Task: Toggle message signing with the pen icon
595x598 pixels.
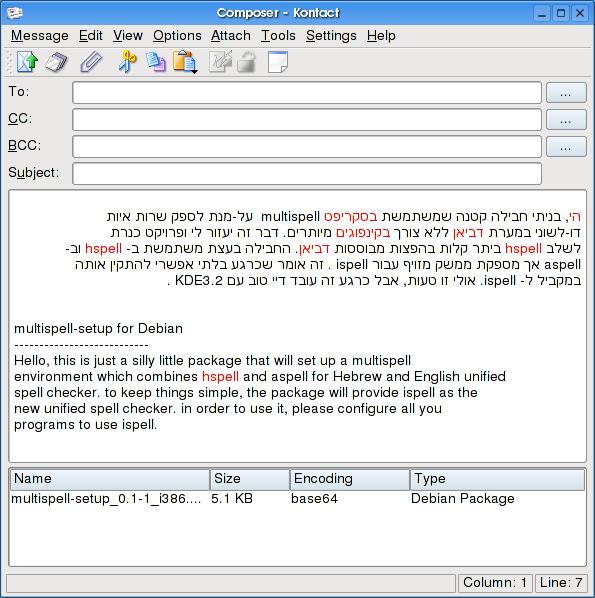Action: click(x=220, y=61)
